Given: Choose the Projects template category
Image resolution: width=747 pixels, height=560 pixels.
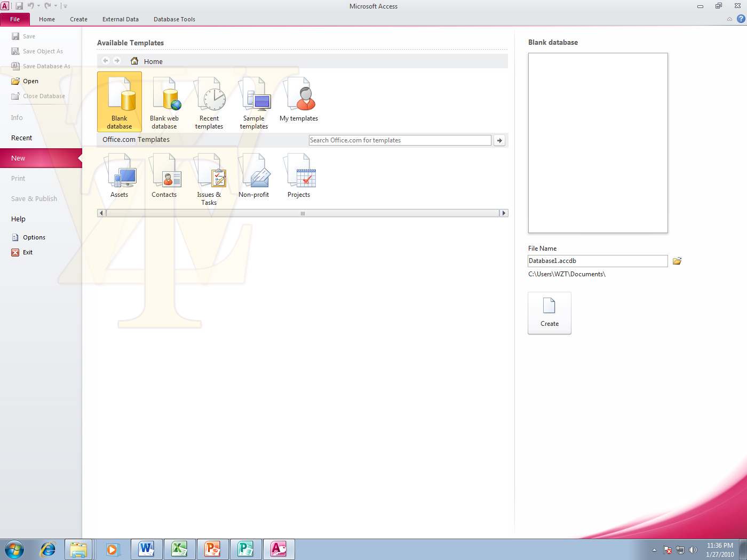Looking at the screenshot, I should 299,177.
